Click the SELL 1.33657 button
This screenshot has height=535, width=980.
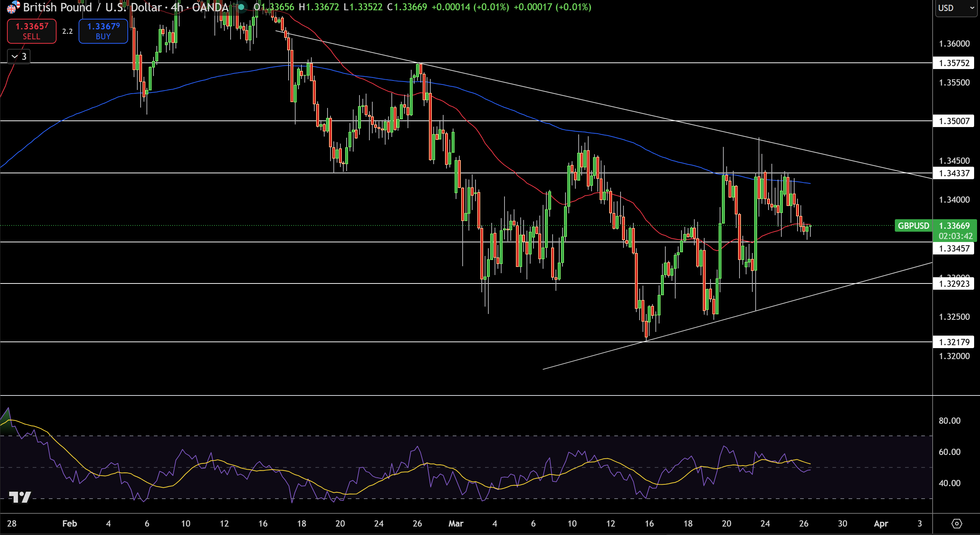click(32, 31)
